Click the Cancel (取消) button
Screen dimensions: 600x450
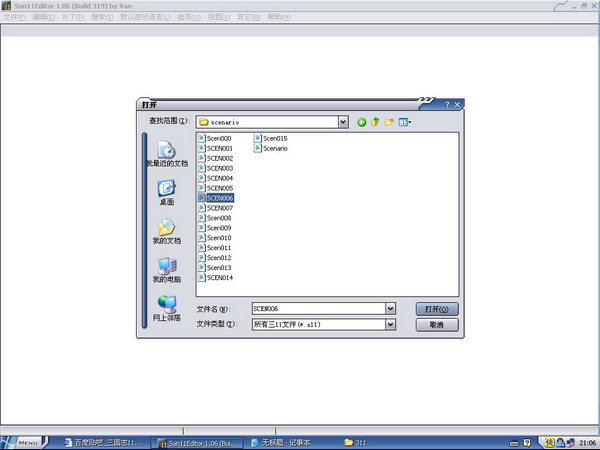pyautogui.click(x=436, y=325)
